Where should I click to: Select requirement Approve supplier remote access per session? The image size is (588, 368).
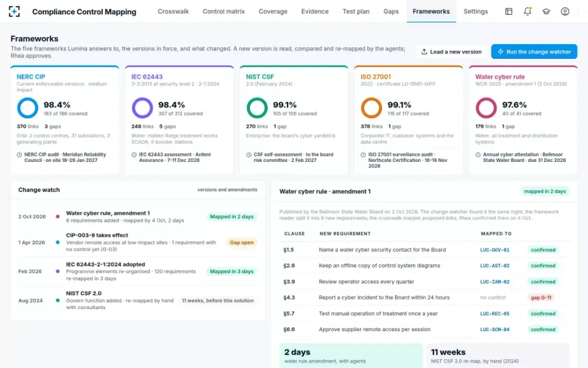(375, 330)
